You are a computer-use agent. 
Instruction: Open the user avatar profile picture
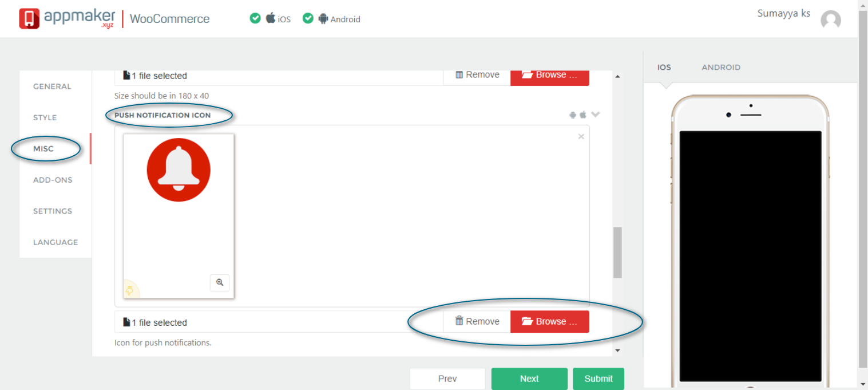point(831,20)
